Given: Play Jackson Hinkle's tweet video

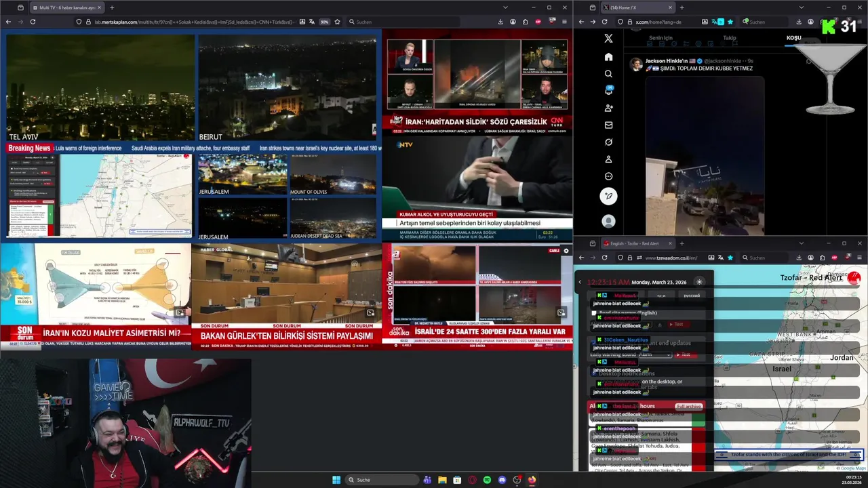Looking at the screenshot, I should click(x=705, y=155).
